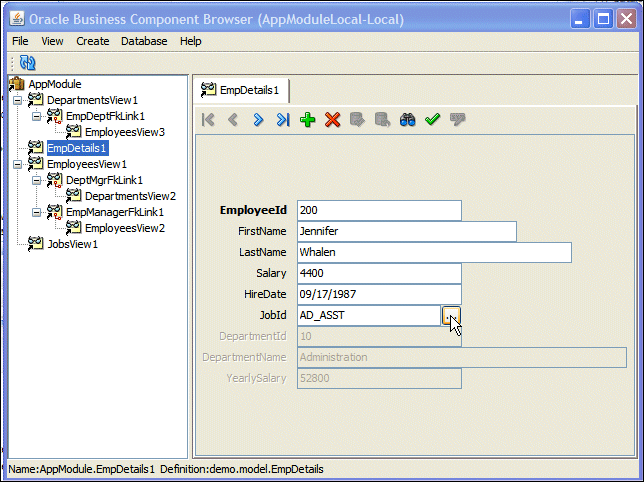This screenshot has width=644, height=482.
Task: Open the File menu
Action: point(20,41)
